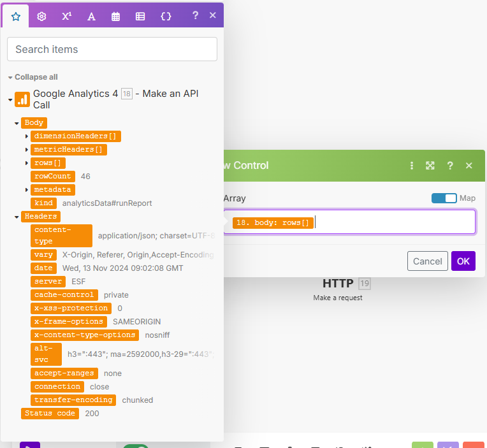Confirm with the OK button

[463, 261]
